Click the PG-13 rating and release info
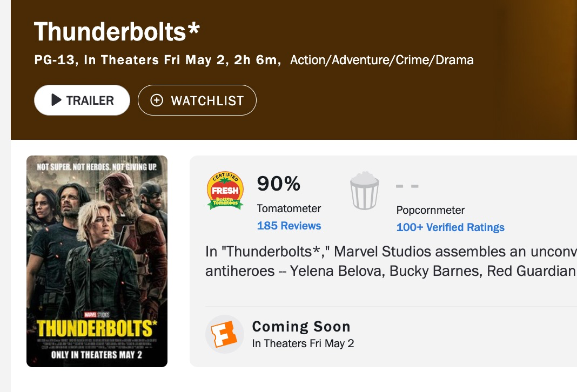Image resolution: width=577 pixels, height=392 pixels. (158, 60)
